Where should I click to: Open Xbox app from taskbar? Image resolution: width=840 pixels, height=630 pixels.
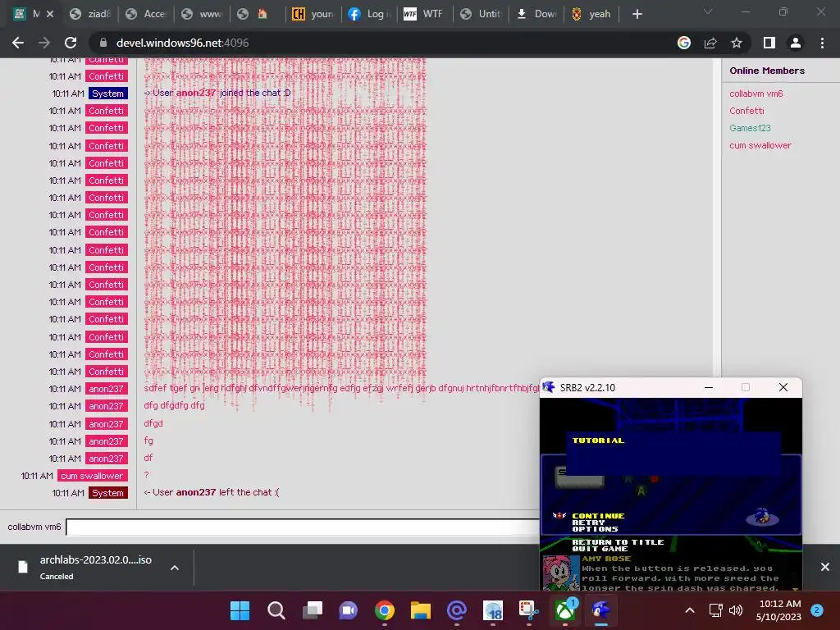pyautogui.click(x=565, y=610)
